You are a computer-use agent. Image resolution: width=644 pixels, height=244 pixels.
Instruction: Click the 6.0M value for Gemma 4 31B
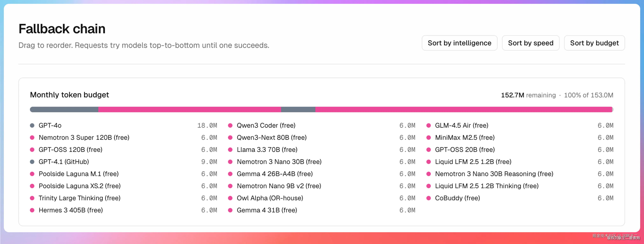click(x=407, y=210)
